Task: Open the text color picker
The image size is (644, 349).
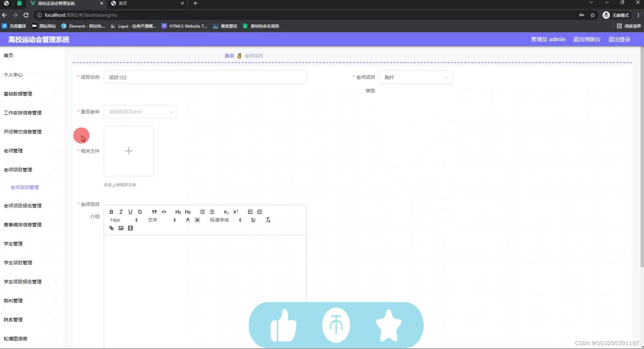Action: [188, 220]
